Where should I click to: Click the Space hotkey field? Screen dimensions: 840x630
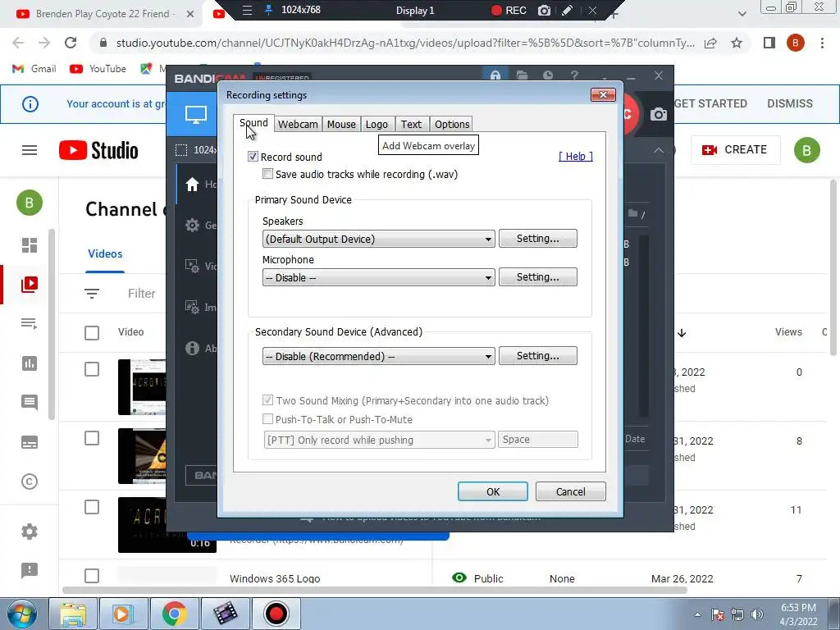point(538,440)
